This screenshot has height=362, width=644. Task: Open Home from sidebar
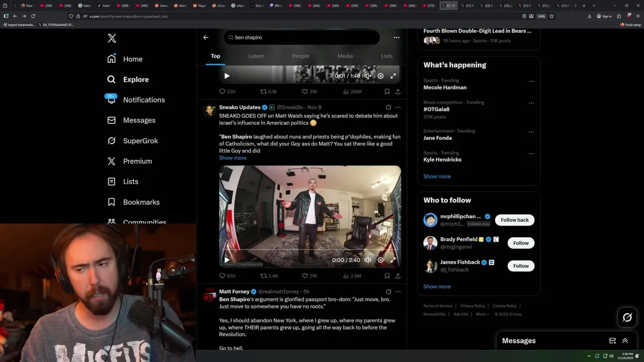click(x=125, y=59)
